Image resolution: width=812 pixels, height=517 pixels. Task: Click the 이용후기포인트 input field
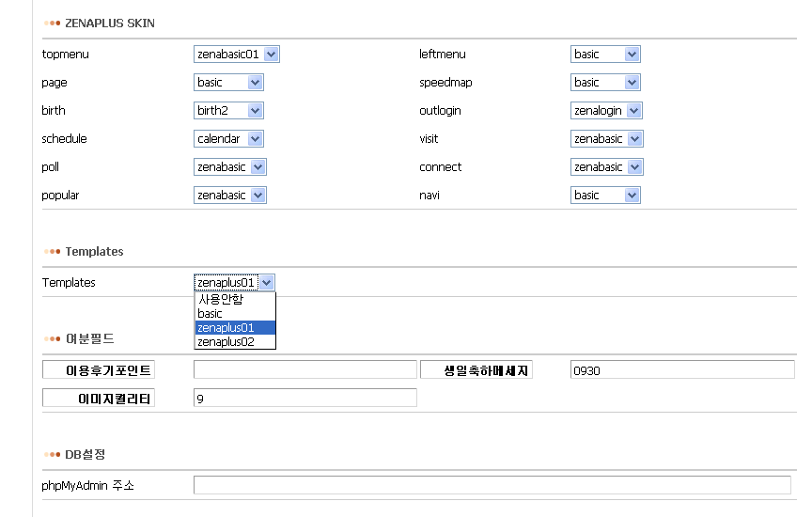pos(304,370)
